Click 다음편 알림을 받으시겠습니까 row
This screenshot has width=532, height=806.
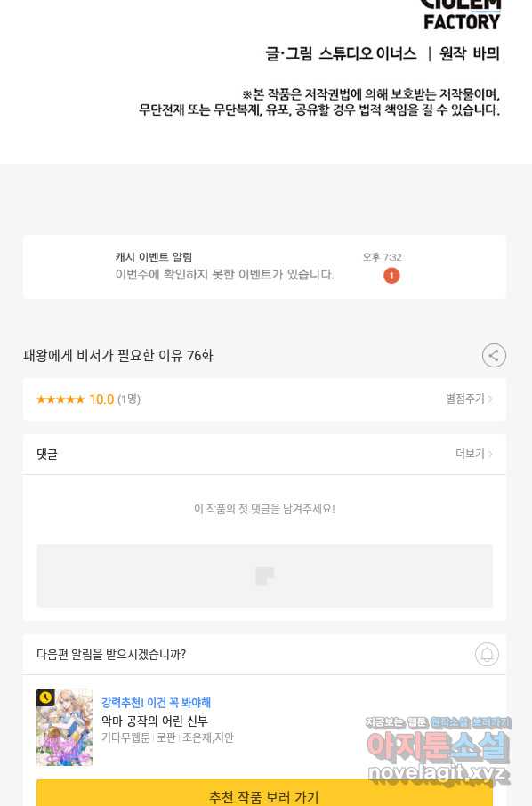(x=264, y=655)
